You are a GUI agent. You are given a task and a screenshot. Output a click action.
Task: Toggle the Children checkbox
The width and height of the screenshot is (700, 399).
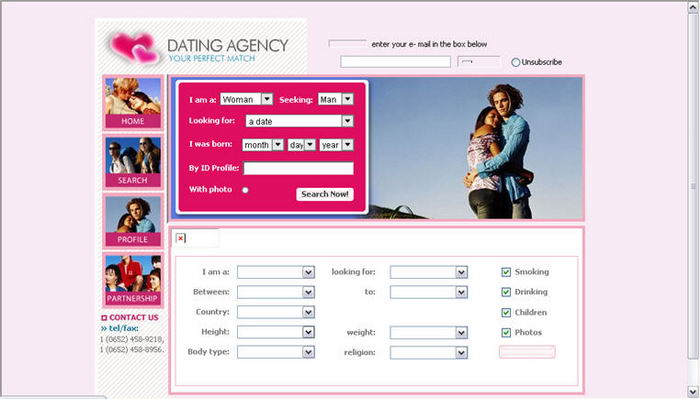click(x=506, y=312)
